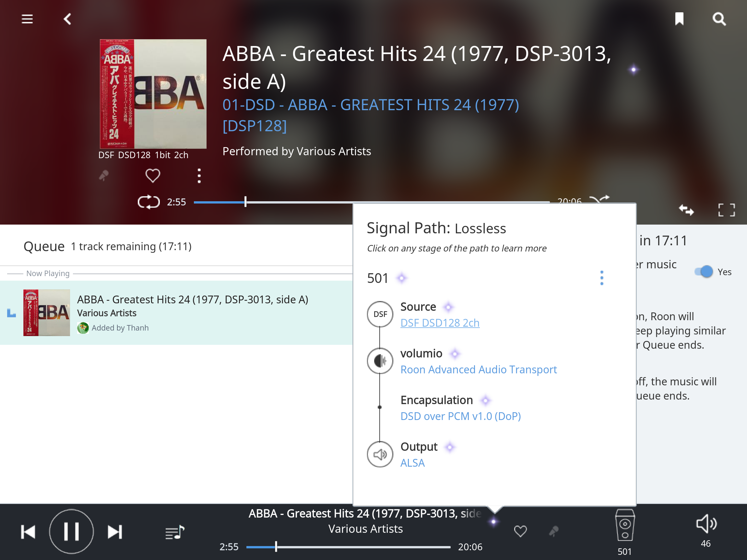Viewport: 747px width, 560px height.
Task: Open the volume control showing 46
Action: (x=706, y=531)
